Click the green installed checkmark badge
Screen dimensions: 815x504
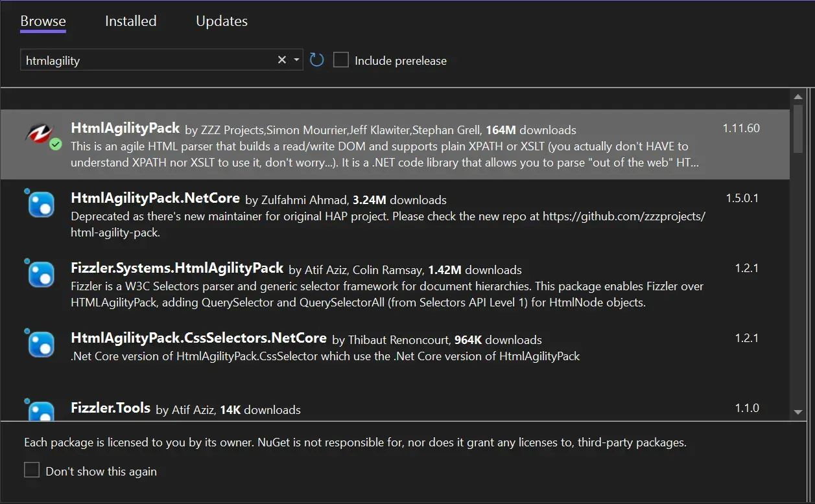tap(56, 144)
